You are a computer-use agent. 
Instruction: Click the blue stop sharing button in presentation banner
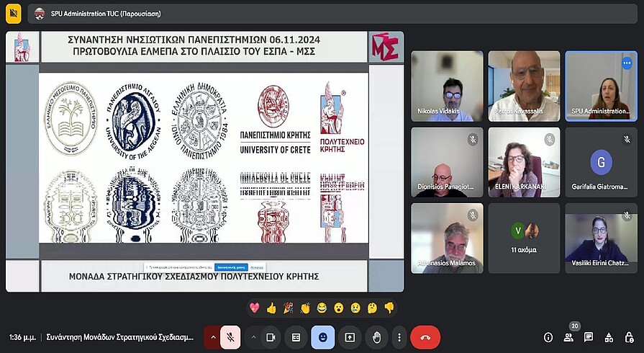coord(231,267)
